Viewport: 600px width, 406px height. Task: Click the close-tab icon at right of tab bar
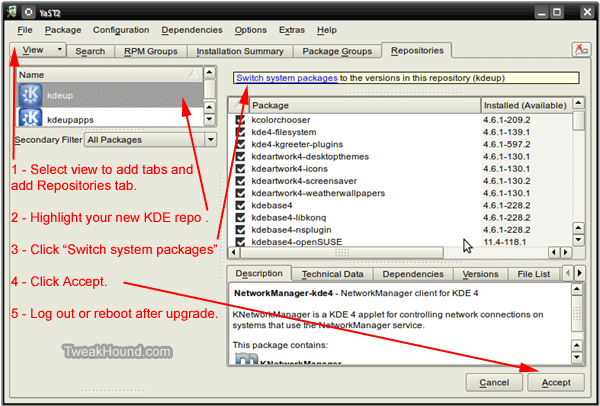coord(581,50)
